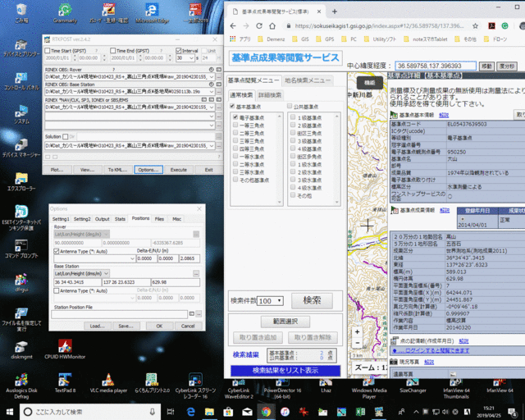This screenshot has height=420, width=525.
Task: Open the 検索件数 100 dropdown
Action: pos(270,301)
